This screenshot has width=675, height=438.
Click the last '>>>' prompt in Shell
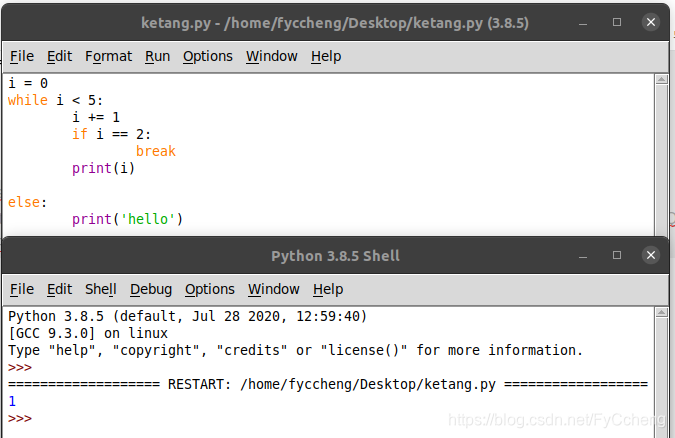tap(20, 418)
